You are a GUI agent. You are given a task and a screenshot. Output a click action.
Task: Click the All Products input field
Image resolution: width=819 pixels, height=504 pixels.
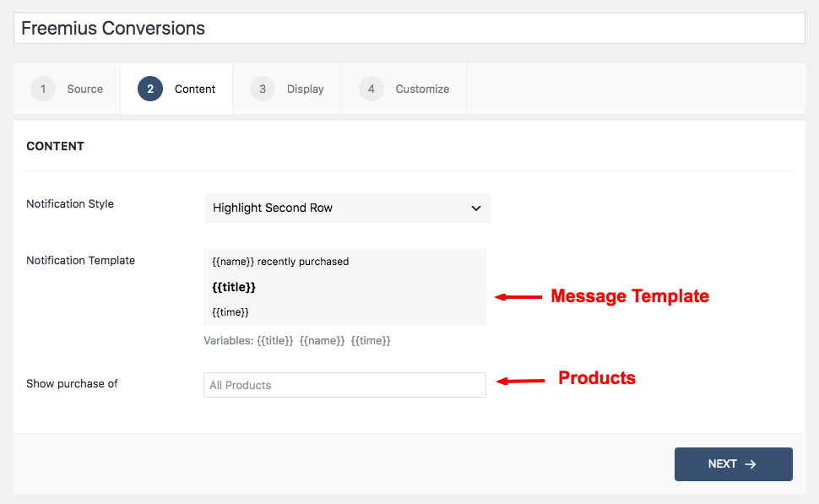344,385
